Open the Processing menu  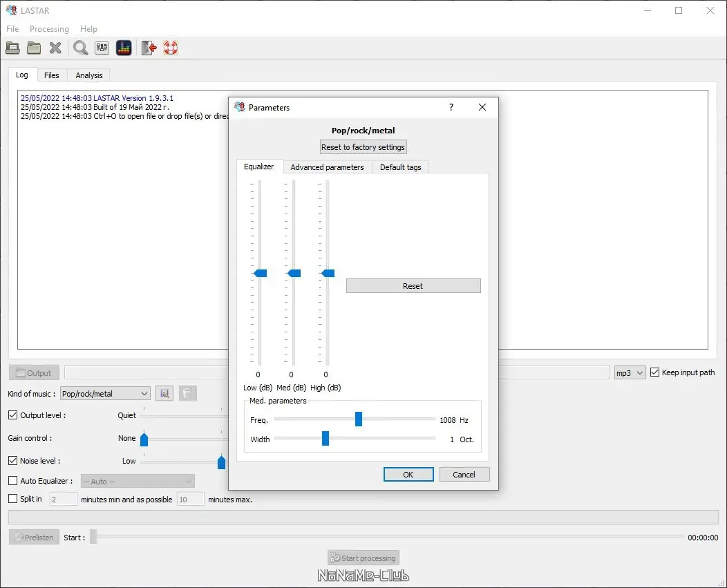(49, 29)
